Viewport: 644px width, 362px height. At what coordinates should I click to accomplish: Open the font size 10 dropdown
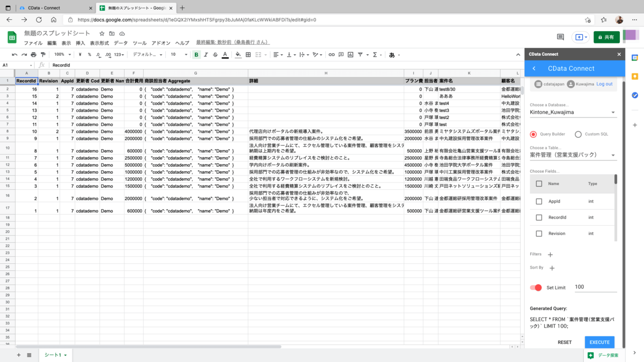coord(179,55)
